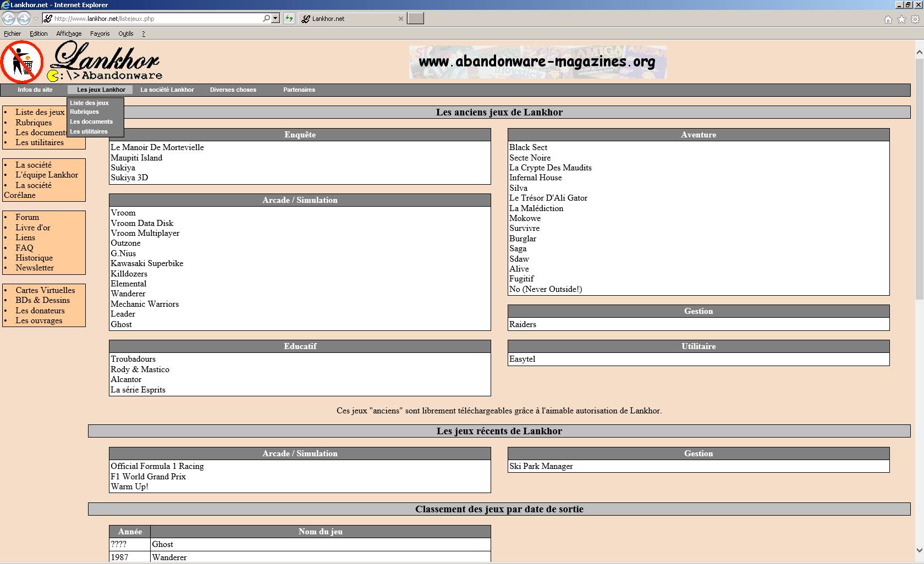The height and width of the screenshot is (564, 924).
Task: Click the scrollbar down arrow
Action: click(919, 550)
